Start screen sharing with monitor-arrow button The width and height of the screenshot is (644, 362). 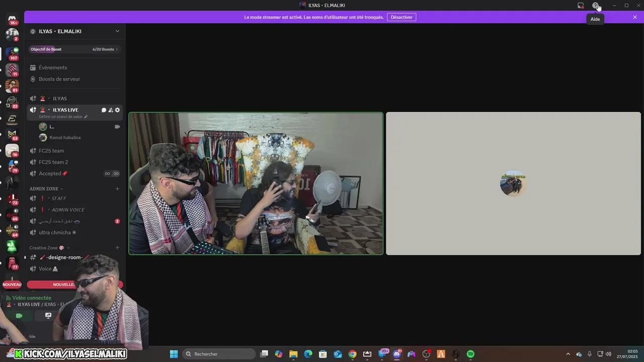48,316
